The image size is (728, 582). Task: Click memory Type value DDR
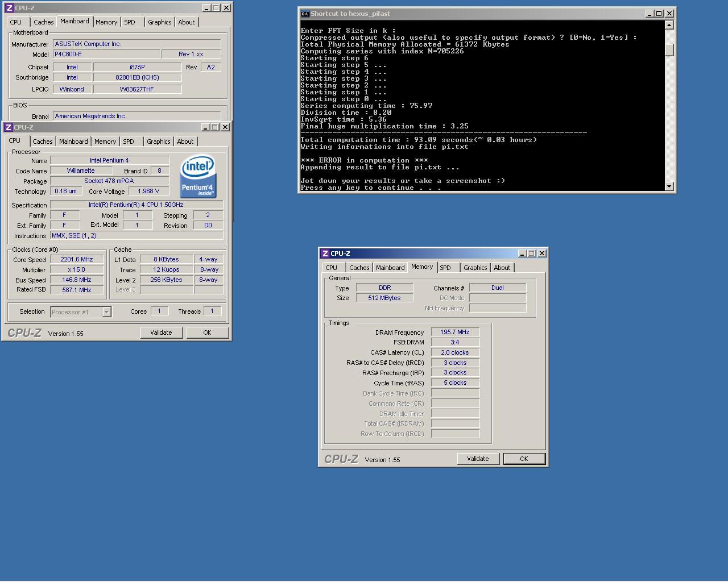(x=384, y=288)
